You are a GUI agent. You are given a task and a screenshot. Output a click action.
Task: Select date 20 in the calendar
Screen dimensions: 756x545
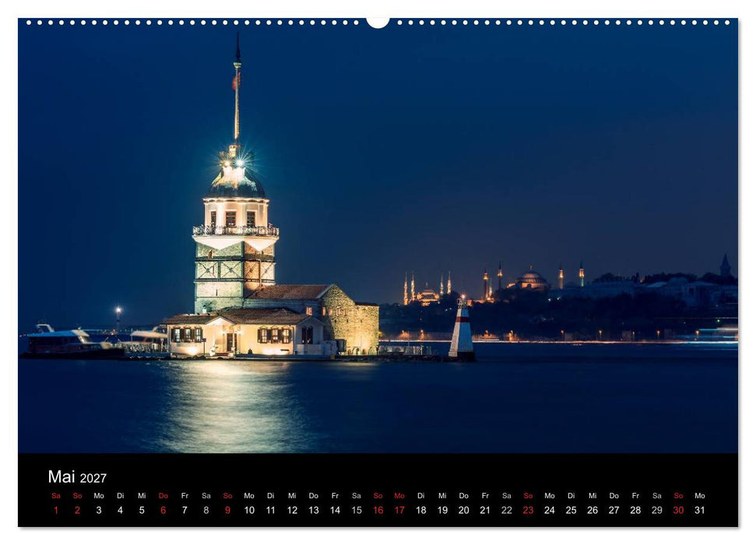tap(464, 510)
